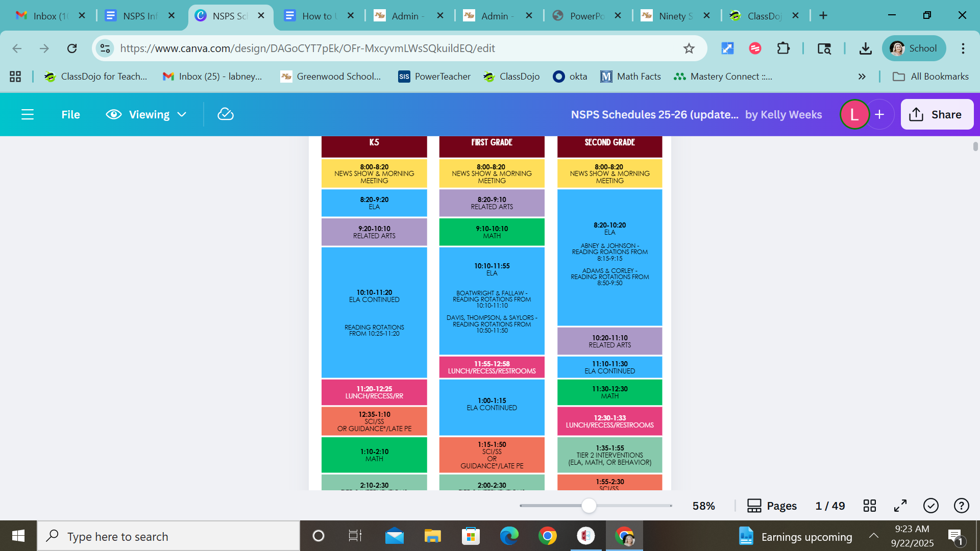Screen dimensions: 980x551
Task: Toggle the Pages panel view
Action: pos(772,506)
